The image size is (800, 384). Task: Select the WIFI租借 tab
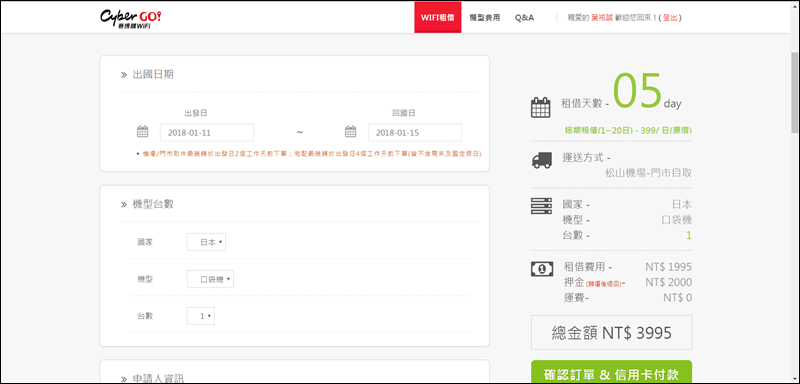tap(438, 17)
